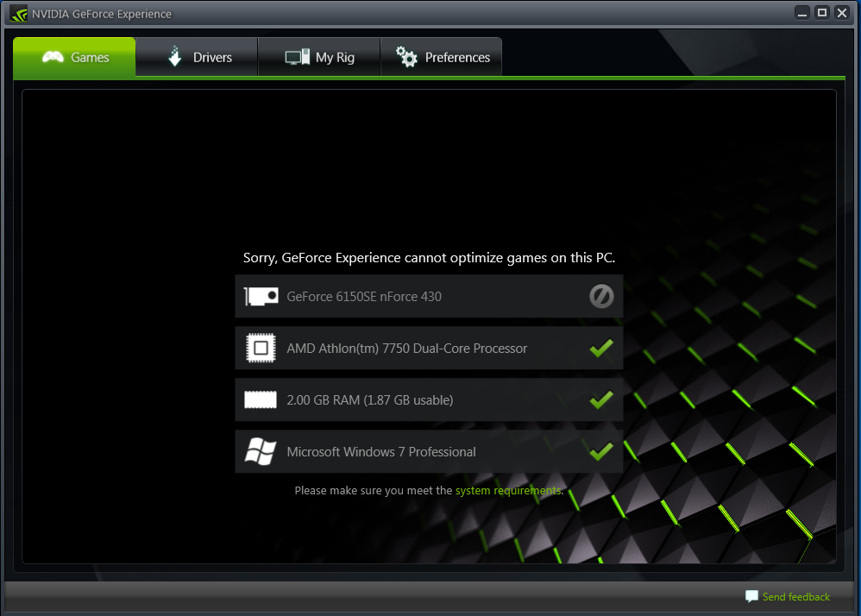Close the GeForce Experience window
The width and height of the screenshot is (861, 616).
(842, 13)
